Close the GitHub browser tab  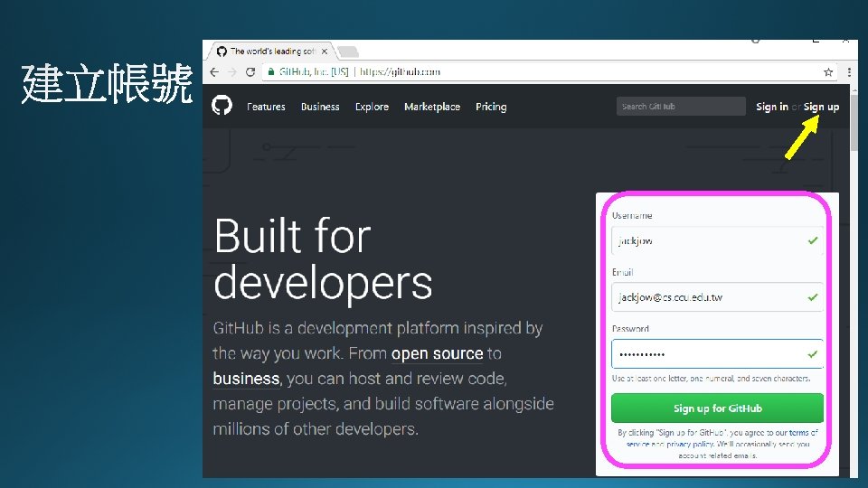coord(325,52)
